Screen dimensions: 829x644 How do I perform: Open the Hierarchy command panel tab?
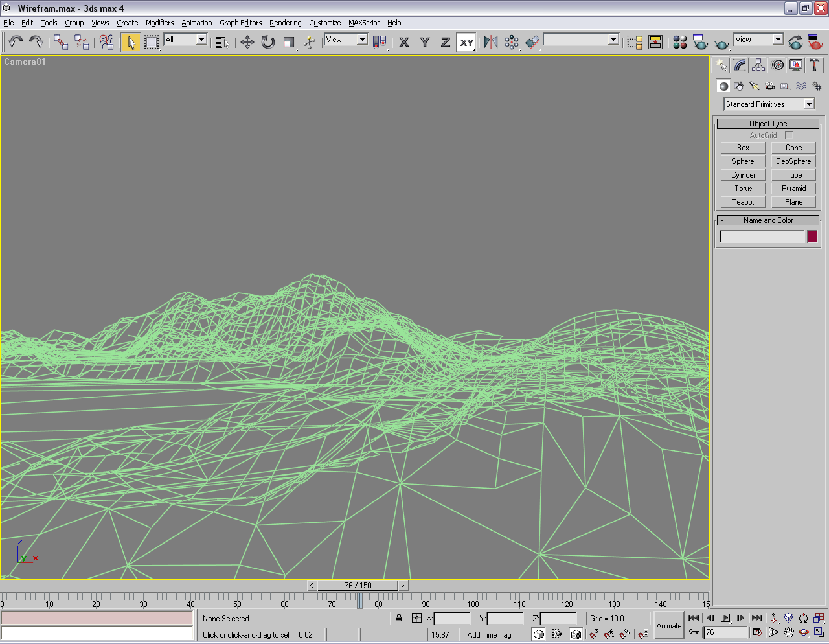(758, 65)
